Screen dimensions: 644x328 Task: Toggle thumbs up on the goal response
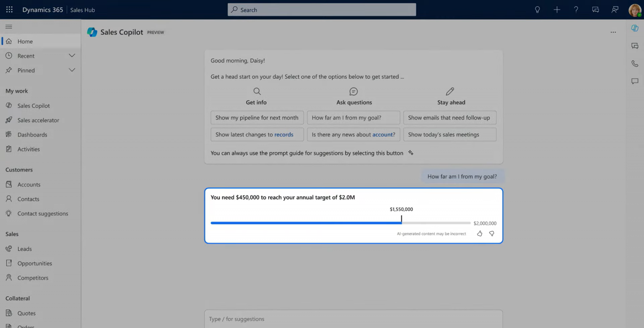coord(480,233)
